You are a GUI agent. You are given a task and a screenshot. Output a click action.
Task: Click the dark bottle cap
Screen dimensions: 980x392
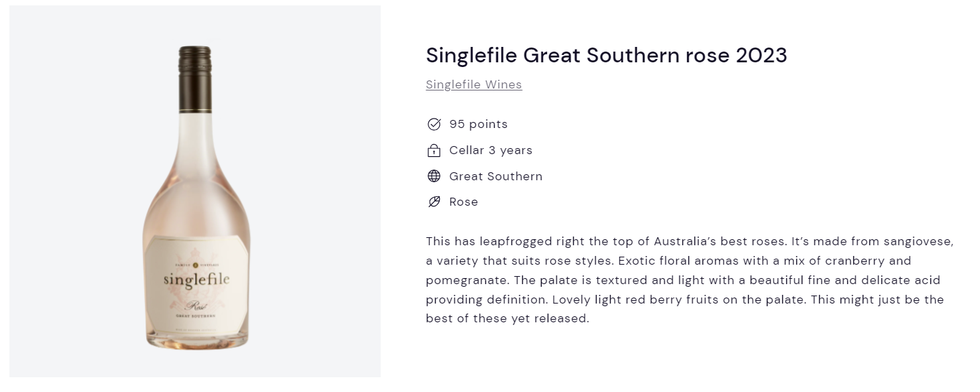pos(195,78)
